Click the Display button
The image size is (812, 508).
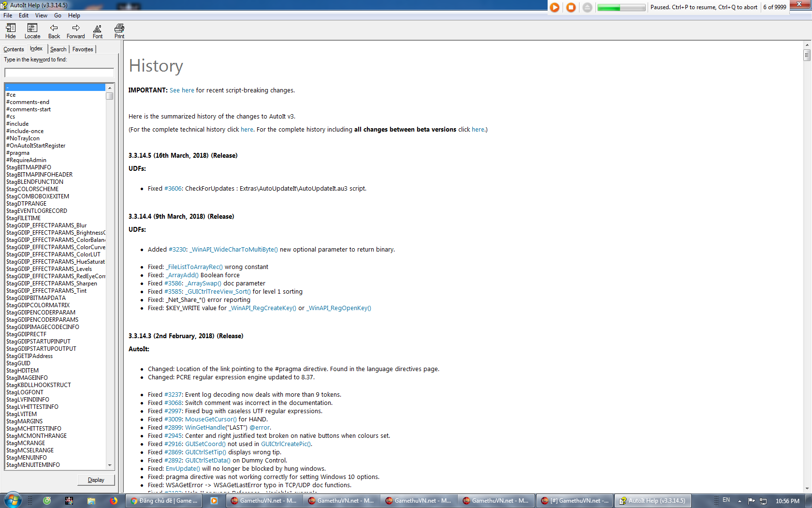coord(96,480)
